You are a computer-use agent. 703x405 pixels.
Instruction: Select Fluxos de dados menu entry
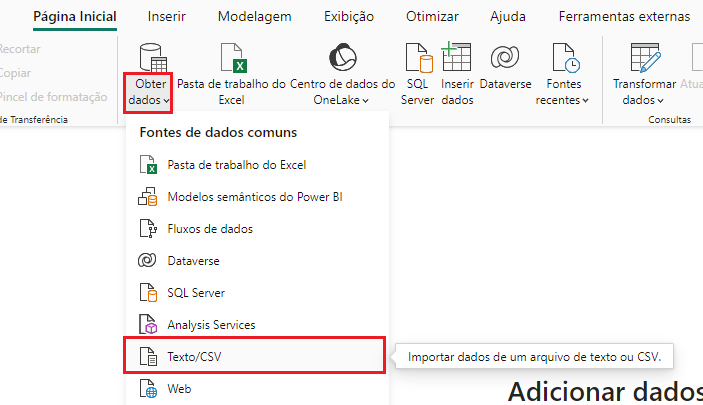[255, 229]
